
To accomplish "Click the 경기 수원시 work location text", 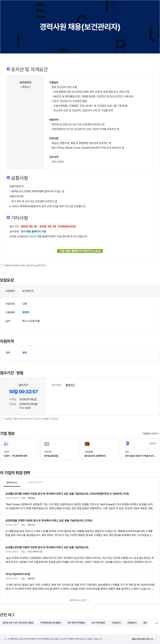I will tap(58, 162).
